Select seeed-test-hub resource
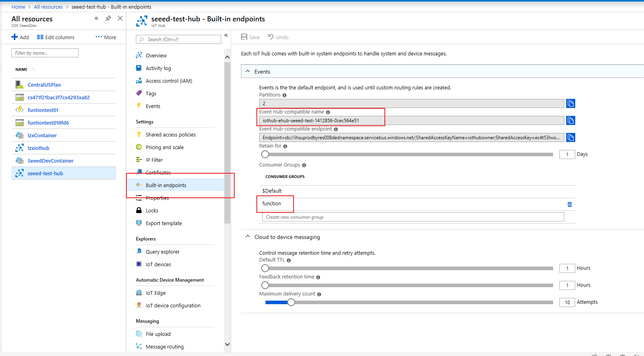Viewport: 644px width, 356px height. coord(64,173)
